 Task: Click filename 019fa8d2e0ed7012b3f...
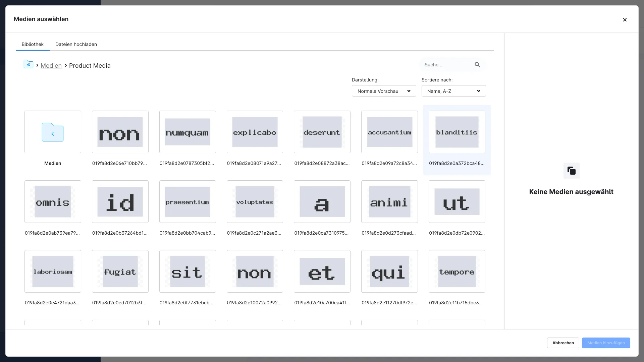119,303
